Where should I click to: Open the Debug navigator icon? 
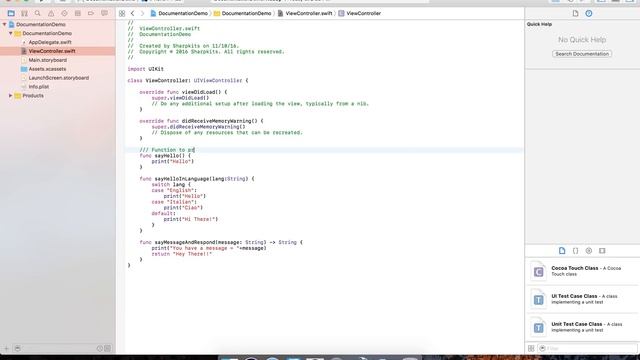click(78, 13)
